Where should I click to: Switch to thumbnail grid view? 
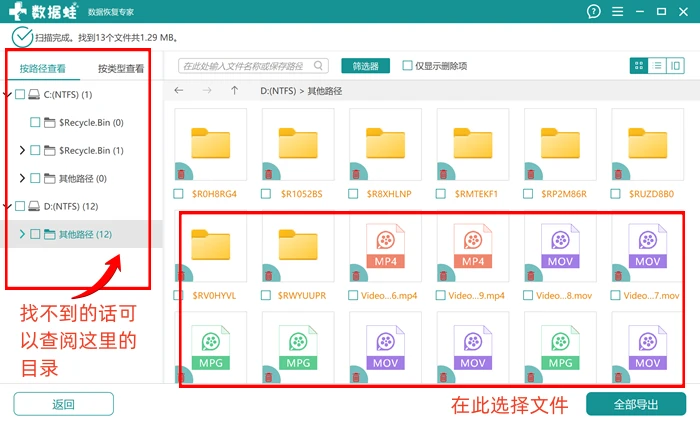(x=639, y=66)
